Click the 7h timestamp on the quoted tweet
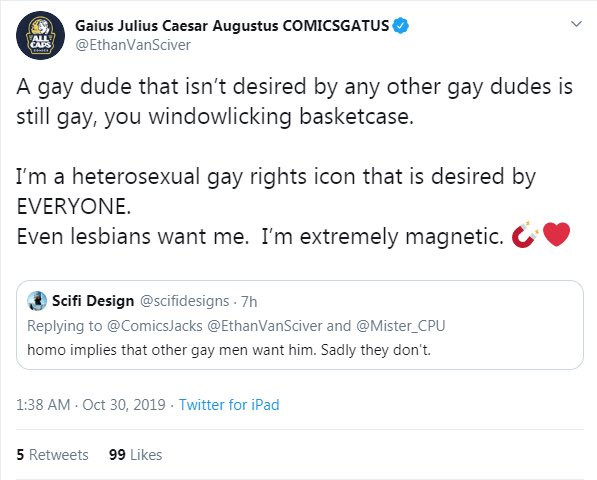Viewport: 597px width, 480px height. [x=249, y=301]
